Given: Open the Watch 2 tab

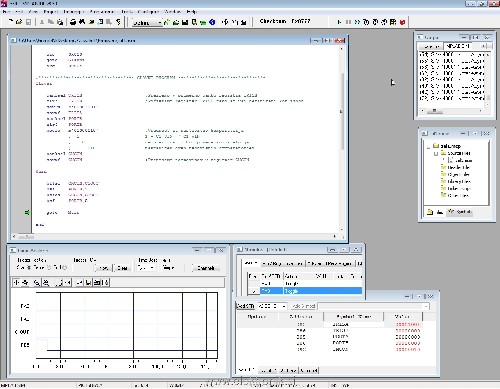Looking at the screenshot, I should click(x=269, y=370).
